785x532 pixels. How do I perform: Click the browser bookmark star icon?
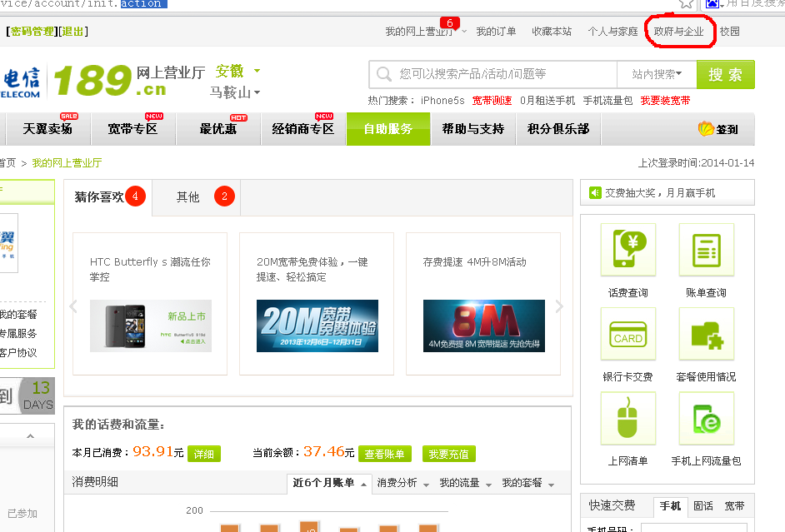[x=687, y=4]
